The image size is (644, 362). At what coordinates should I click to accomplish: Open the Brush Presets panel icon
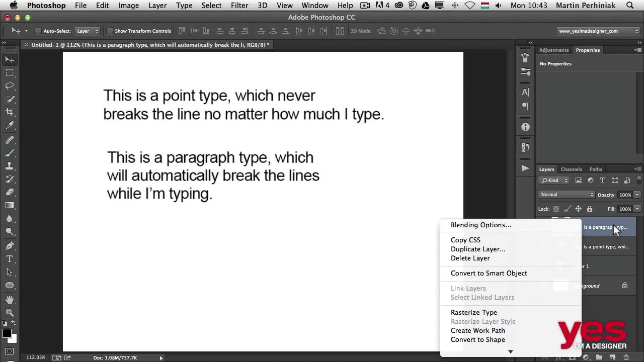coord(525,58)
